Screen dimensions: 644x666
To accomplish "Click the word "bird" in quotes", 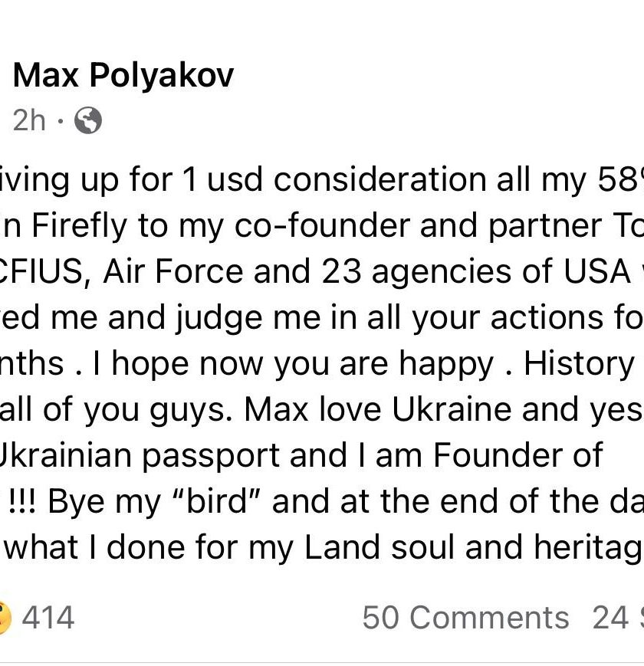I will pyautogui.click(x=217, y=501).
